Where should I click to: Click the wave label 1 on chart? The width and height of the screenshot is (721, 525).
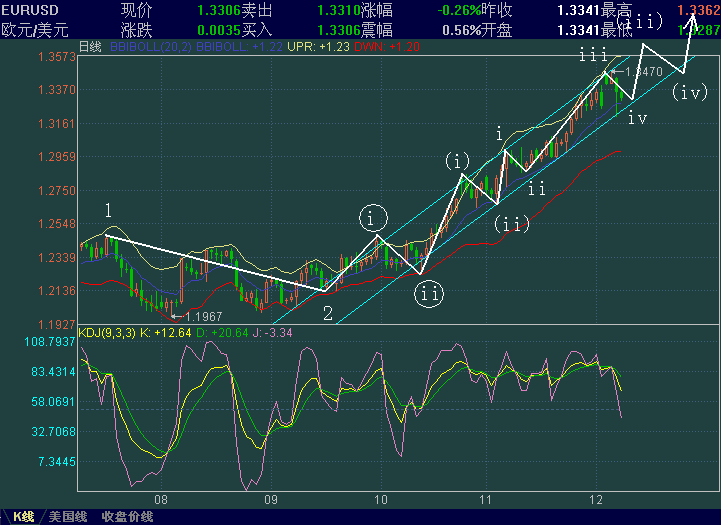point(108,211)
